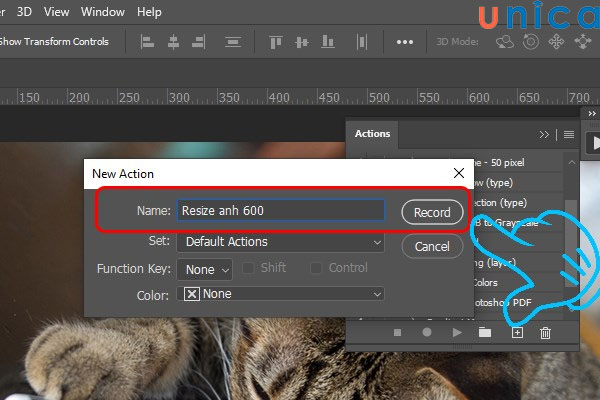
Task: Click the Name field containing Resize anh 600
Action: [x=280, y=210]
